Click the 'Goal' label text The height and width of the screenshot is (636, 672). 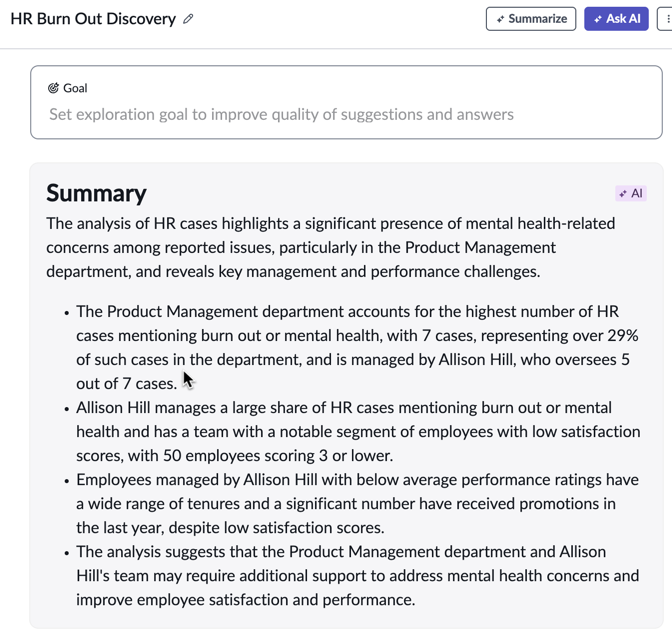click(x=75, y=88)
